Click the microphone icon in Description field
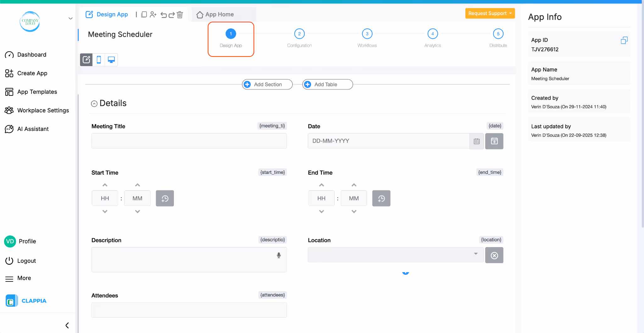Image resolution: width=644 pixels, height=333 pixels. [278, 255]
